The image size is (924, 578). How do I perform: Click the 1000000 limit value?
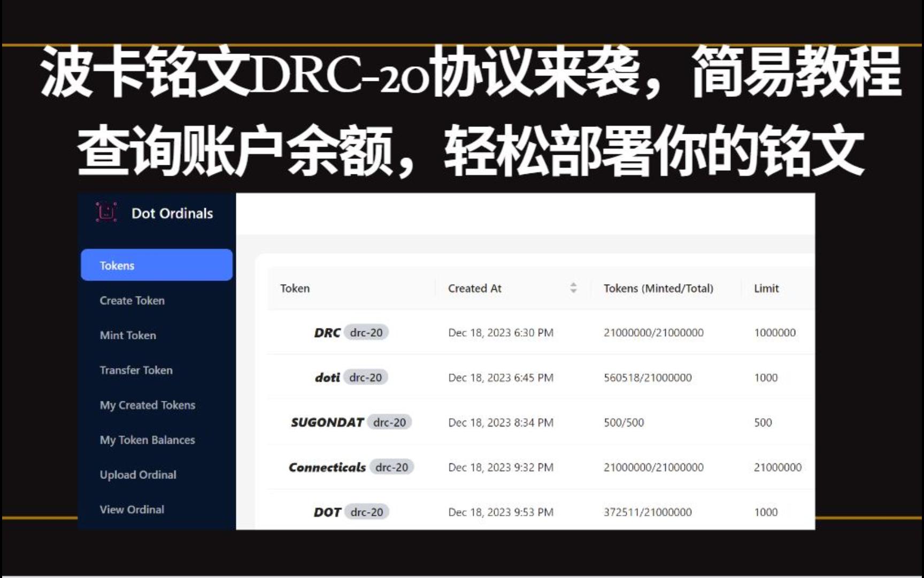pos(775,333)
